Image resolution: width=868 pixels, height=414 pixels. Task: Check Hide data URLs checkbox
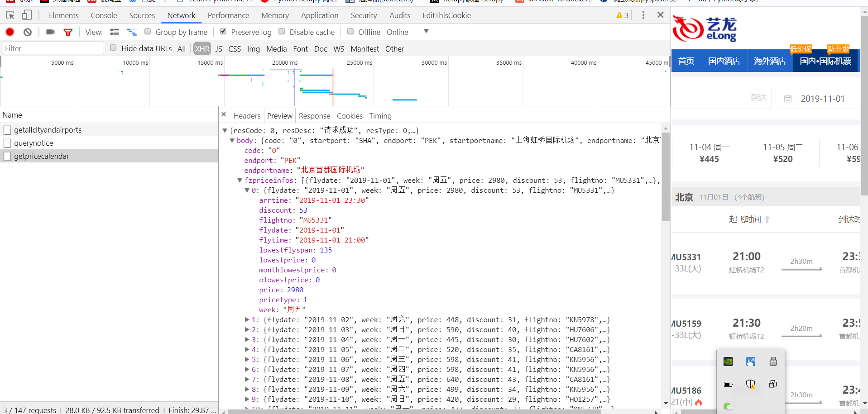pos(113,48)
